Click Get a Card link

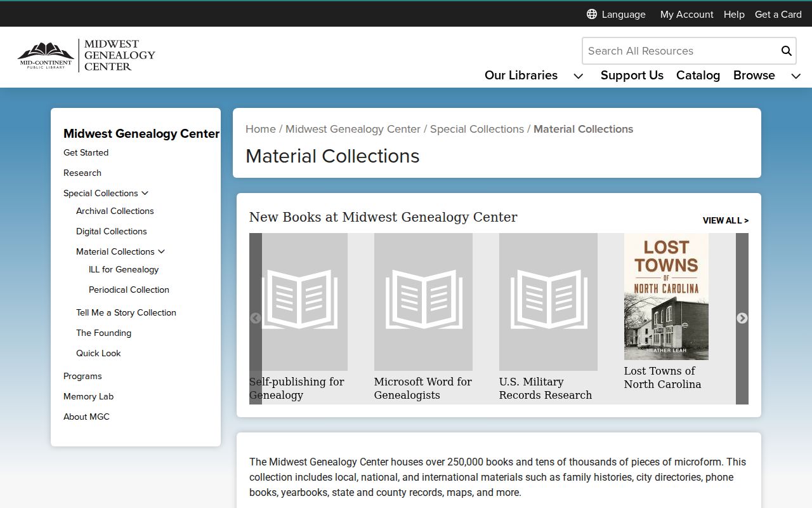[778, 14]
